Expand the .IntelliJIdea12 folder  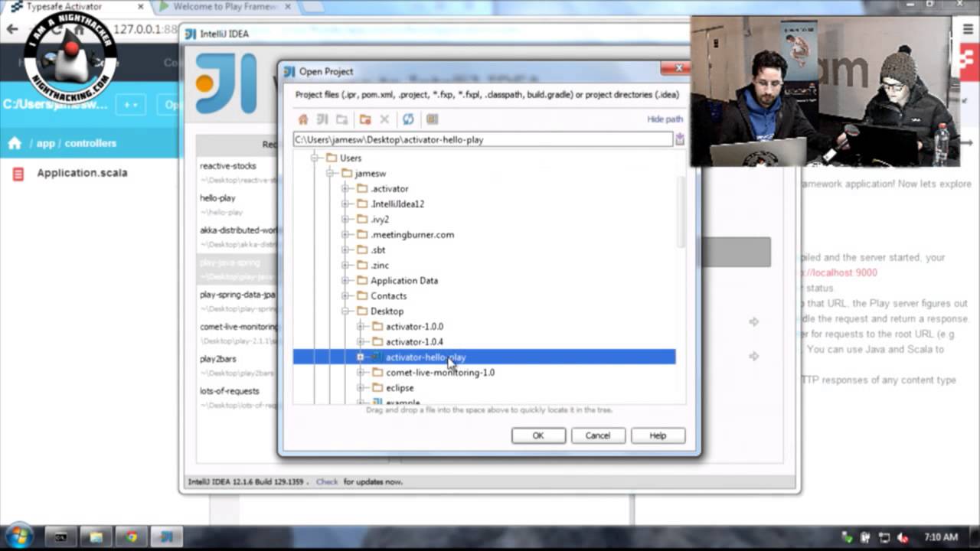point(345,204)
